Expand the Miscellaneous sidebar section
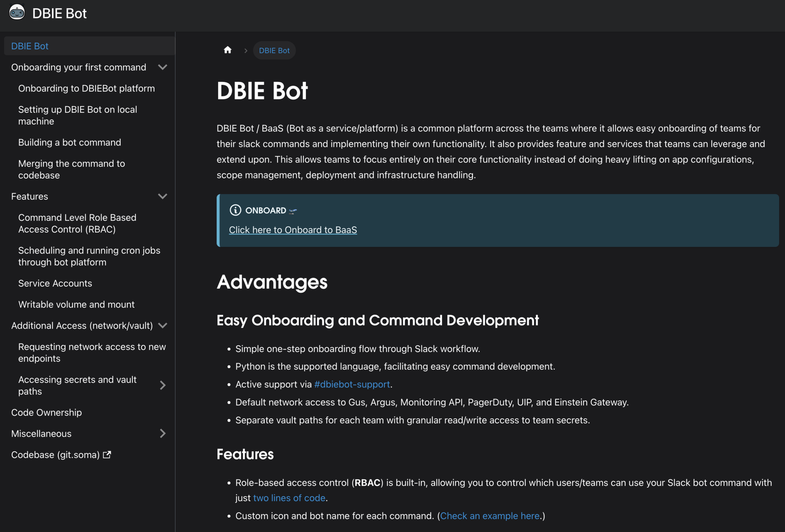 pos(162,433)
